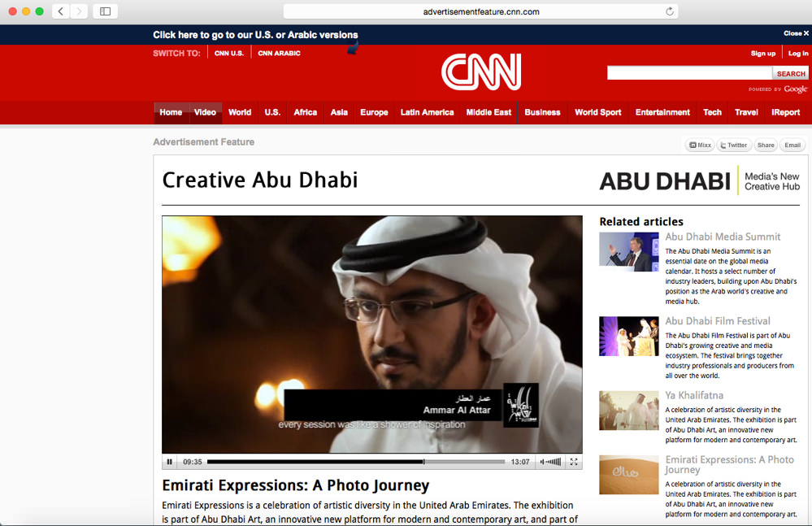Viewport: 812px width, 526px height.
Task: Click the 'Powered by Google' label
Action: pos(778,89)
